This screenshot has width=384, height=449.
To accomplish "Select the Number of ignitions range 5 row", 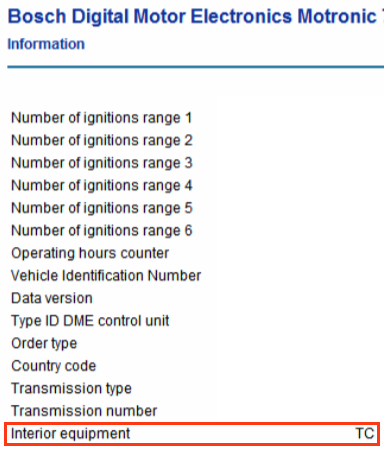I will [194, 208].
